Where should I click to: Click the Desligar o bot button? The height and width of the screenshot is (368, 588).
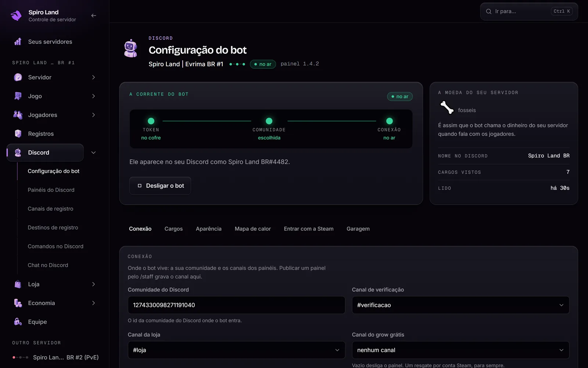pyautogui.click(x=160, y=186)
